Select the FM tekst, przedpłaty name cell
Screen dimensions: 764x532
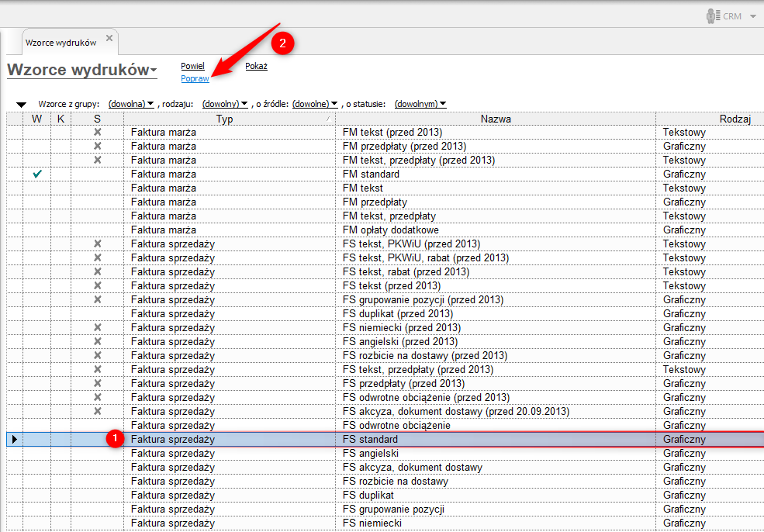[x=496, y=216]
